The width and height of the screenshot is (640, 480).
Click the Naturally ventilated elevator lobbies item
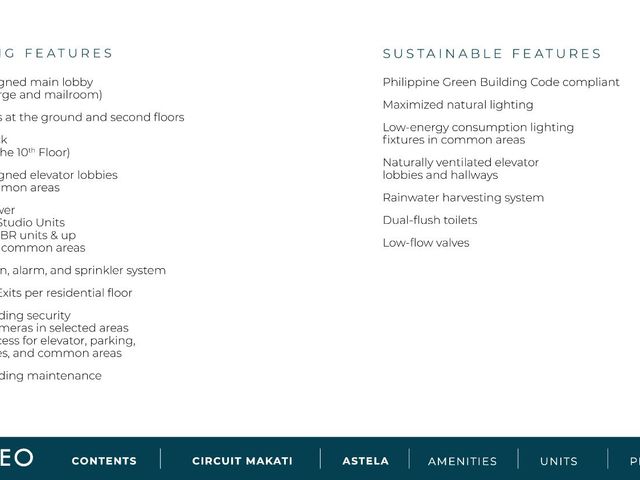pos(460,169)
